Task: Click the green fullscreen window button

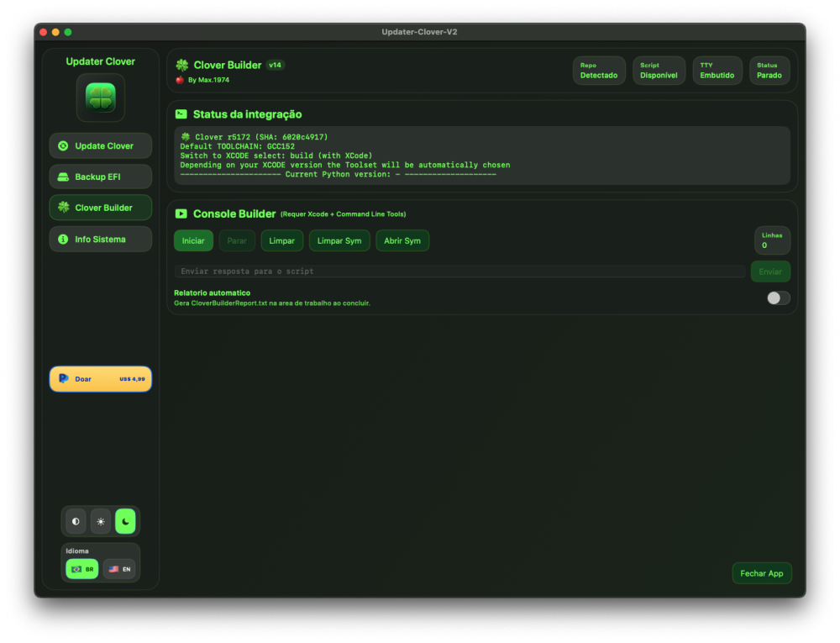Action: pos(68,32)
